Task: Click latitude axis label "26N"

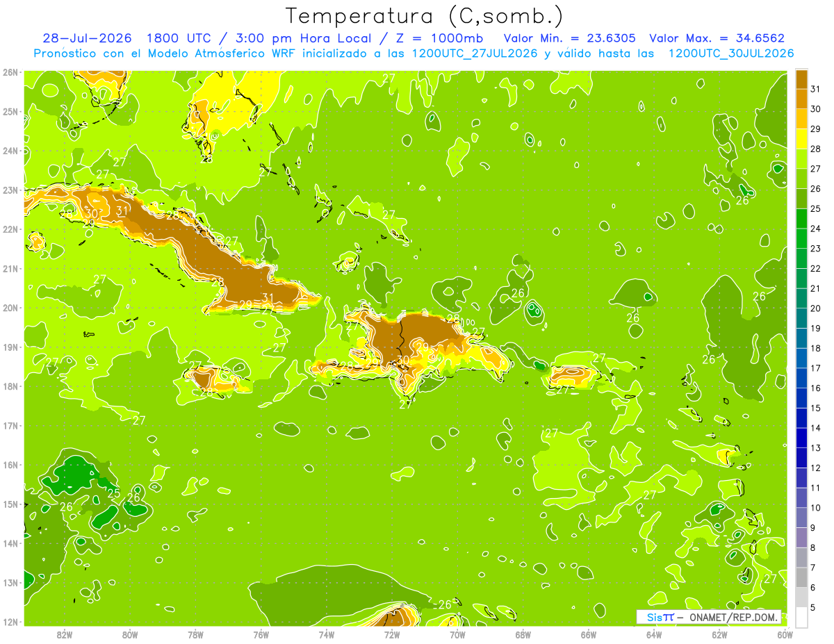Action: (x=10, y=72)
